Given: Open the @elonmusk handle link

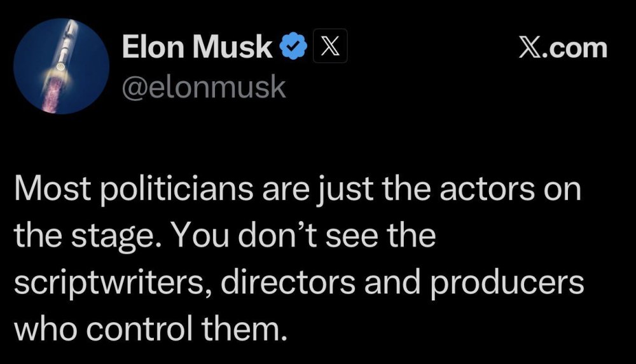Looking at the screenshot, I should (203, 87).
